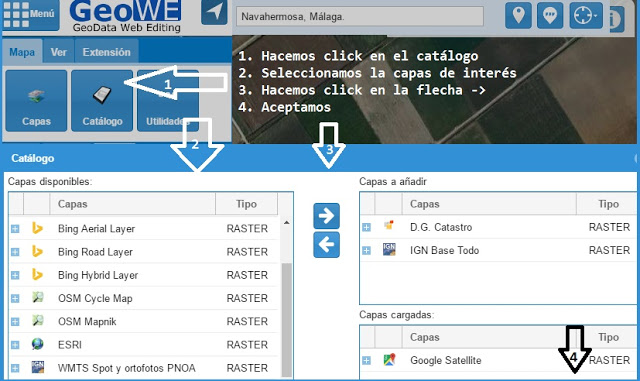Viewport: 640px width, 381px height.
Task: Expand the Bing Aerial Layer row
Action: click(x=15, y=229)
